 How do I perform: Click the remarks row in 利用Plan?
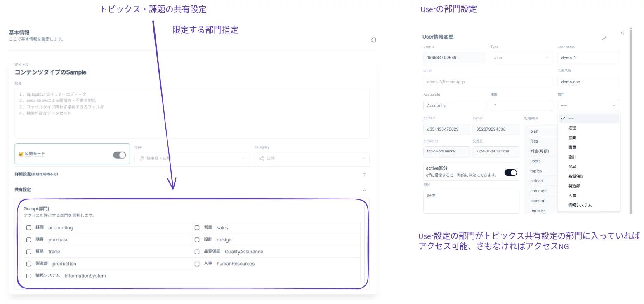click(543, 210)
